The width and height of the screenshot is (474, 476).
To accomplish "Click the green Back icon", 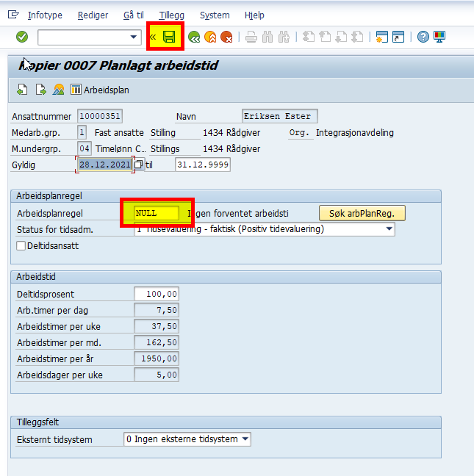I will (194, 37).
